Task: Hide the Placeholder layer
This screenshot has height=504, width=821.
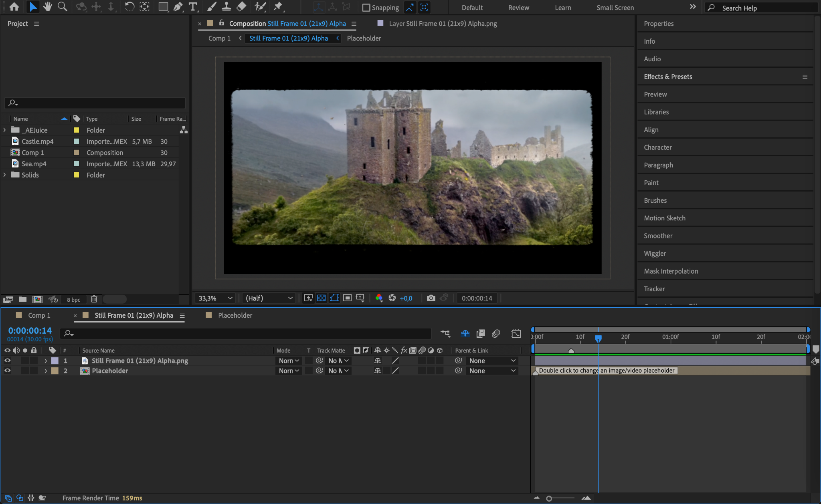Action: tap(7, 371)
